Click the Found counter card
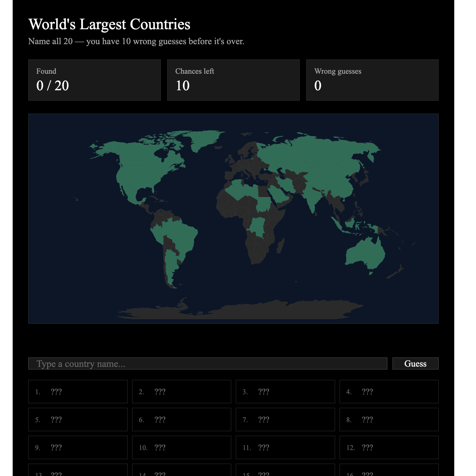 coord(94,80)
